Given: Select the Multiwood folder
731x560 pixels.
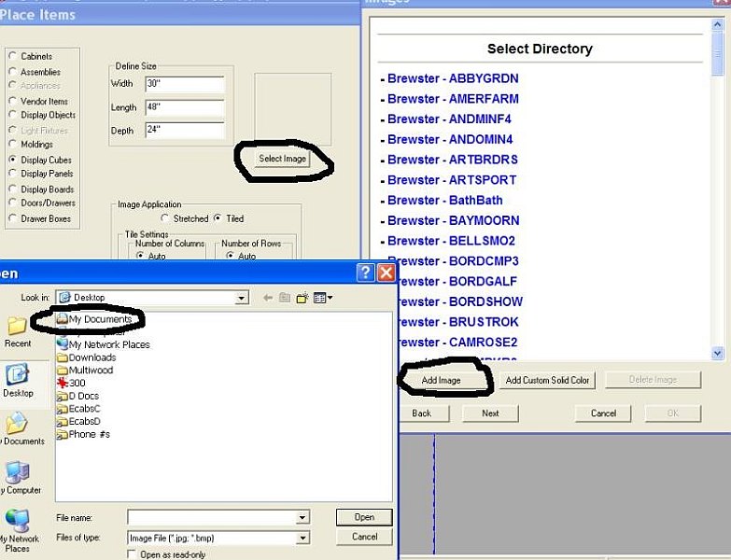Looking at the screenshot, I should [84, 370].
